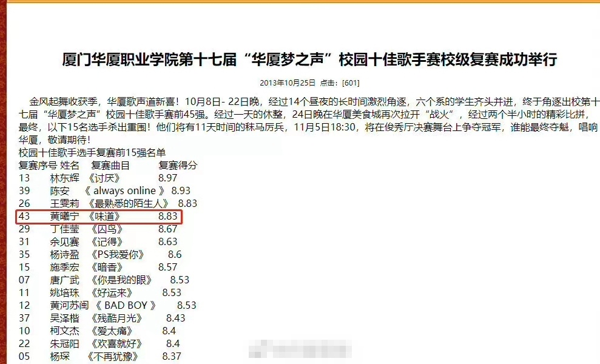This screenshot has width=600, height=364.
Task: Click the hit counter 点击: [601]
Action: tap(340, 83)
